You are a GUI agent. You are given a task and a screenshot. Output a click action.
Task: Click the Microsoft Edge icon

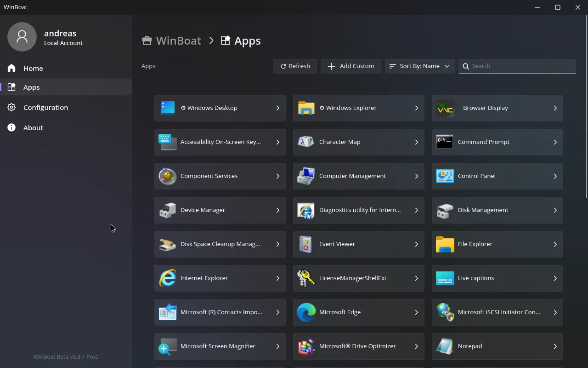click(x=306, y=312)
